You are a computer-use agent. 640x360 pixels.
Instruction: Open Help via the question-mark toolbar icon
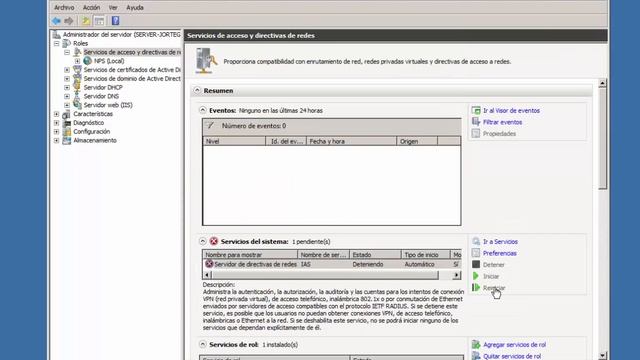click(116, 21)
